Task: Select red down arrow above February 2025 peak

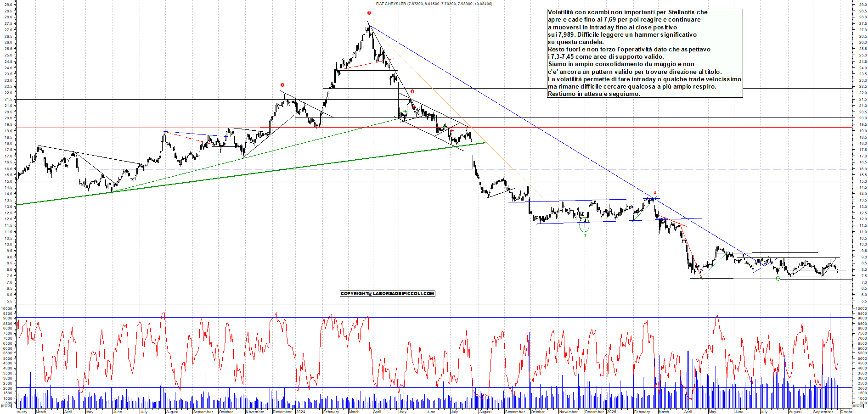Action: (x=655, y=193)
